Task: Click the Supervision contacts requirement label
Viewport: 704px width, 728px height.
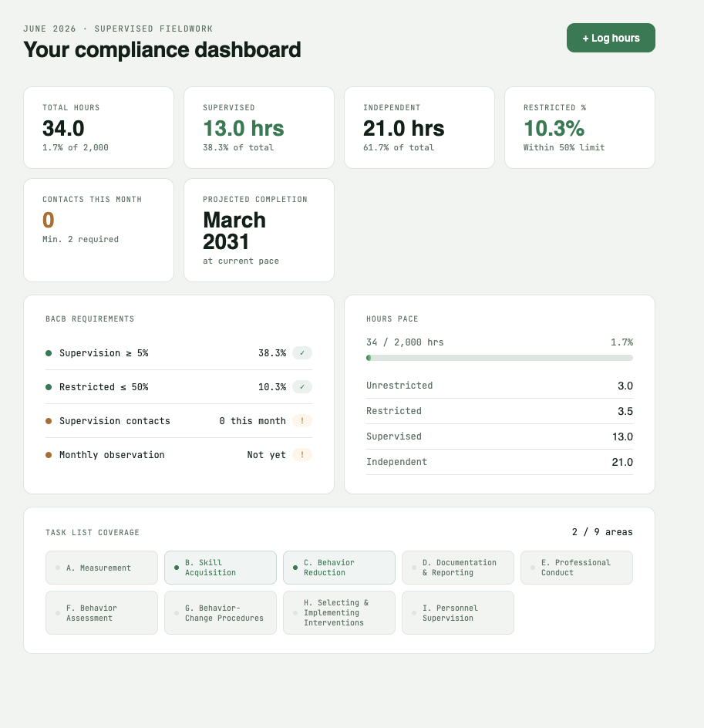Action: coord(115,420)
